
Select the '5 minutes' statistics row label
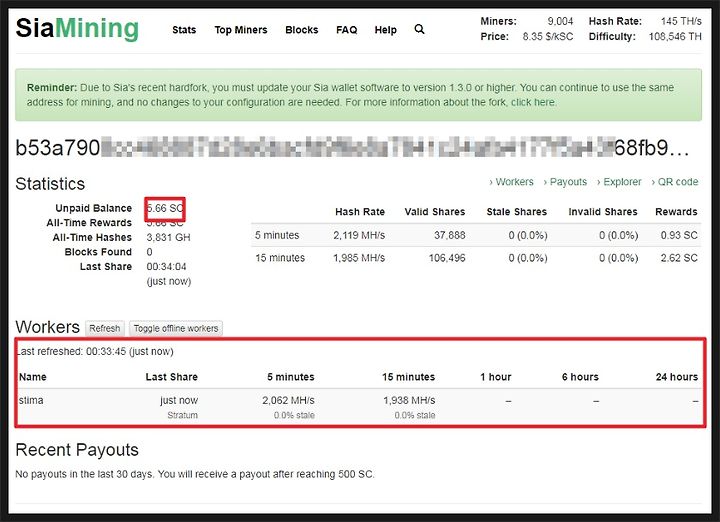pos(277,236)
